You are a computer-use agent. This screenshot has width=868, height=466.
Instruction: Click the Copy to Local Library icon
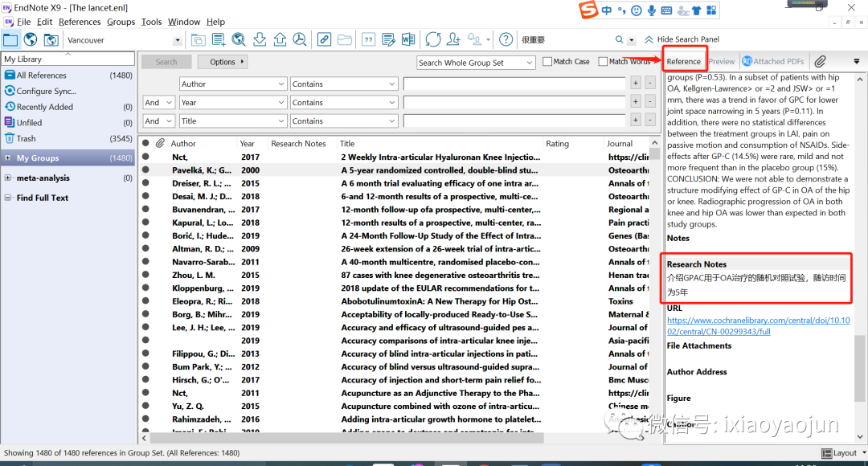point(199,40)
